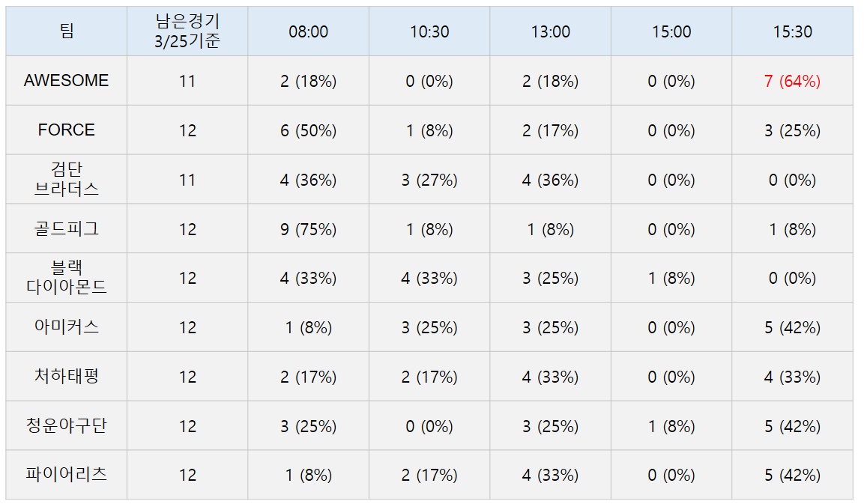
Task: Select the 15:00 column header
Action: click(x=671, y=31)
